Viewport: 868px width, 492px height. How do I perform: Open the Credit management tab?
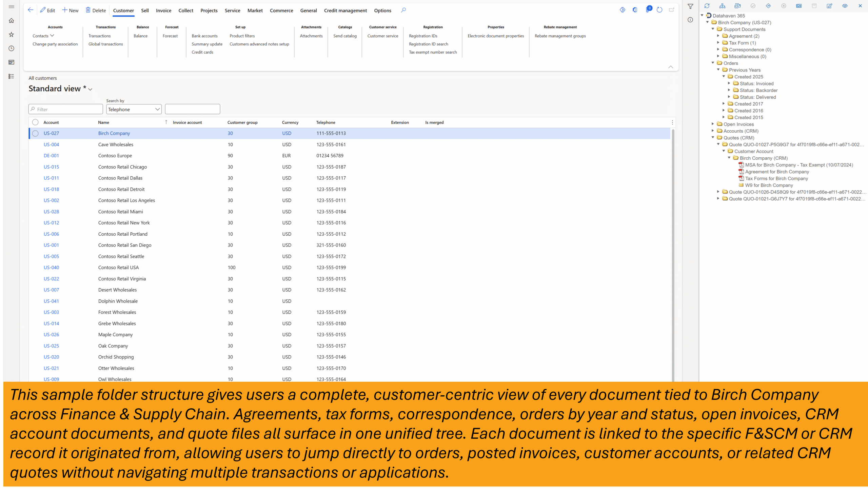click(x=345, y=11)
